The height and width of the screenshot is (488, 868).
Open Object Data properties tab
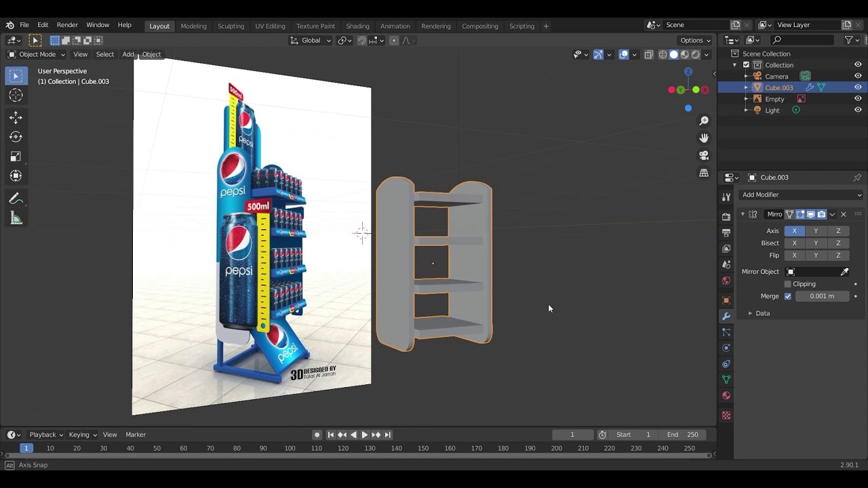[x=726, y=380]
